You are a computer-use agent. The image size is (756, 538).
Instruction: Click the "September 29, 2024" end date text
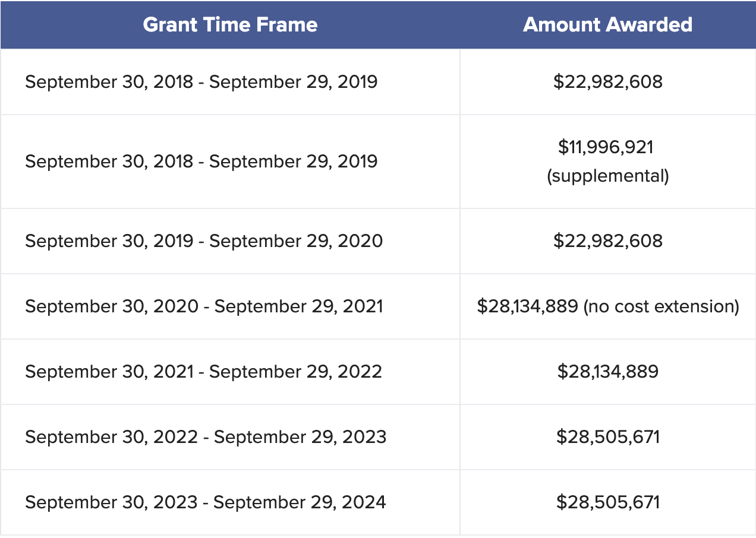300,502
